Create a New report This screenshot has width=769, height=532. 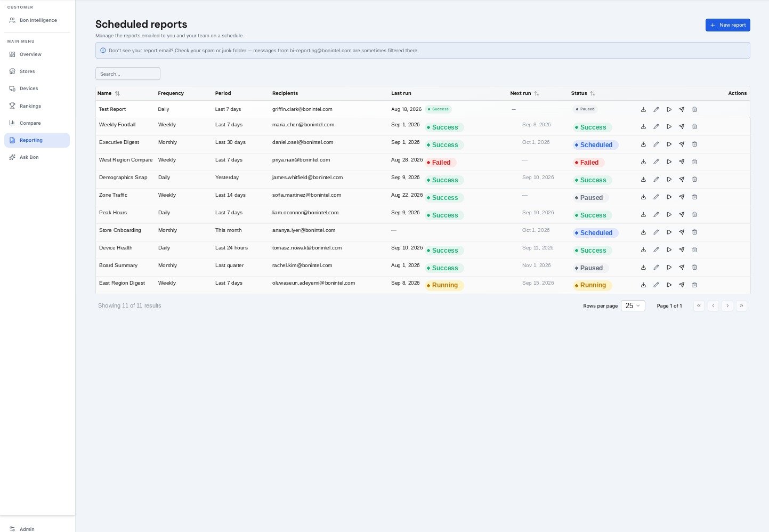pos(727,25)
